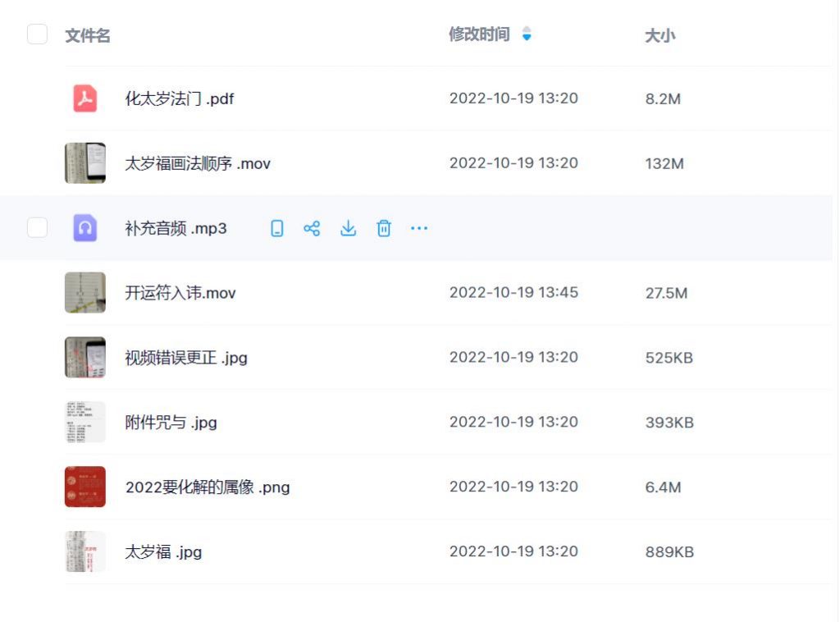840x622 pixels.
Task: Sort by 修改时间 column header text
Action: (x=479, y=34)
